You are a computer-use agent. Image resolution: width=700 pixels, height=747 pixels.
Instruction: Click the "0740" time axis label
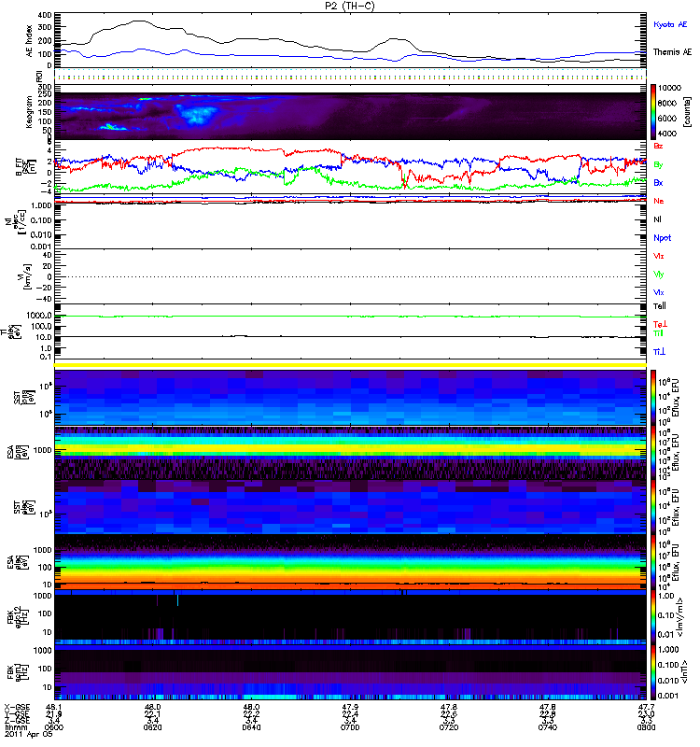click(547, 727)
